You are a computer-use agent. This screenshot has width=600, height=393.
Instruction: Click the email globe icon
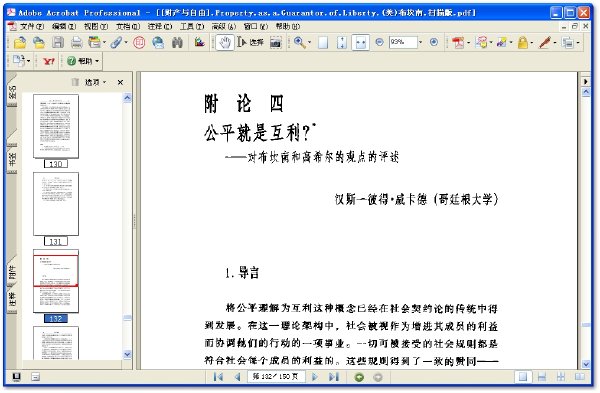pos(158,42)
